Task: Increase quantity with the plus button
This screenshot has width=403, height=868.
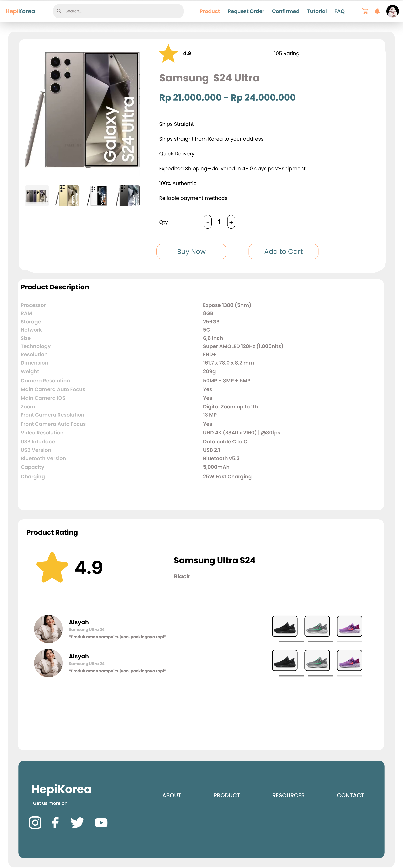Action: [x=231, y=222]
